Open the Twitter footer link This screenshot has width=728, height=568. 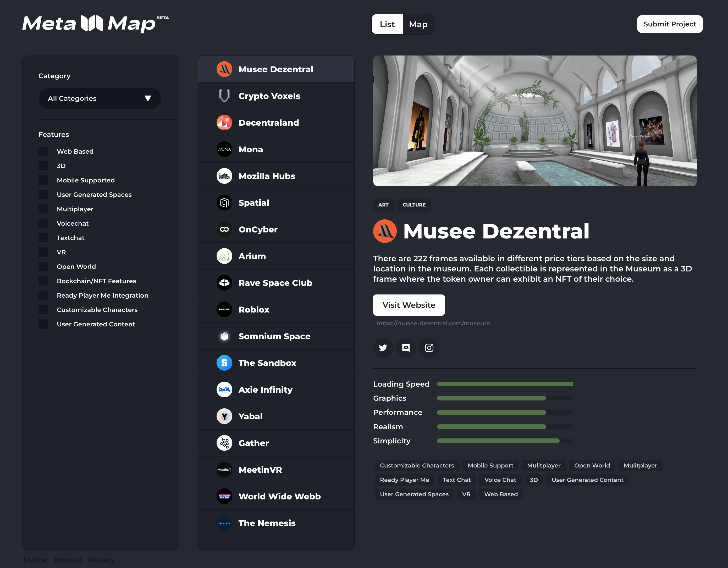[35, 560]
